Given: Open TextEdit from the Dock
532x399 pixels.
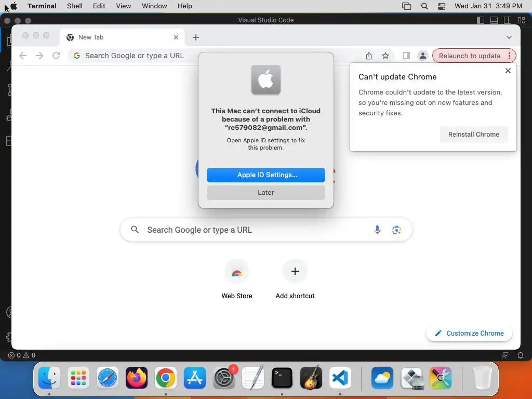Looking at the screenshot, I should [253, 378].
